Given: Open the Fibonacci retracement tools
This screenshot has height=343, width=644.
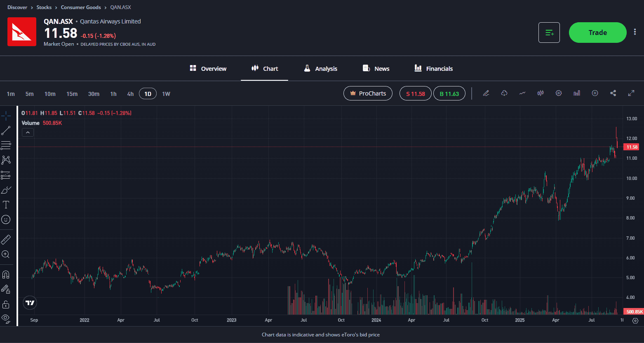Looking at the screenshot, I should (6, 145).
